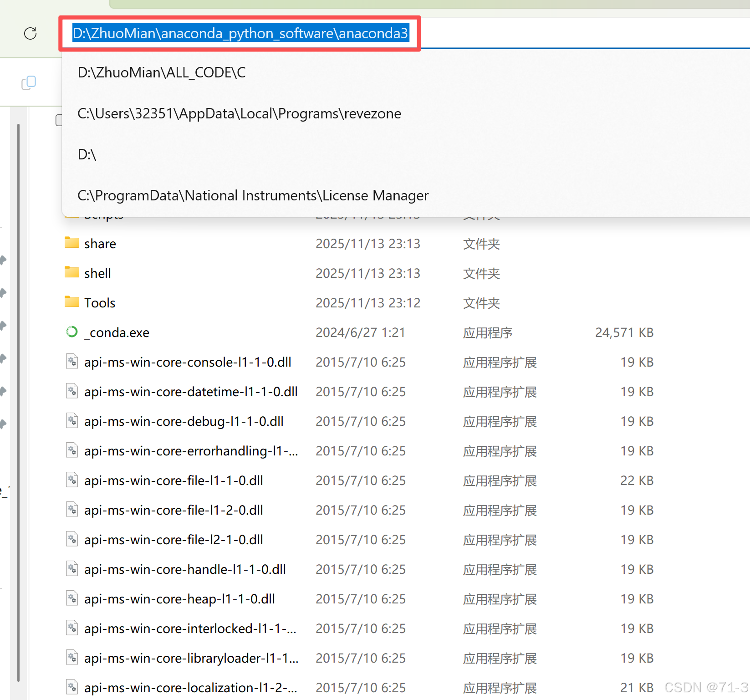Viewport: 750px width, 700px height.
Task: Click the 24,571 KB size value
Action: coord(624,332)
